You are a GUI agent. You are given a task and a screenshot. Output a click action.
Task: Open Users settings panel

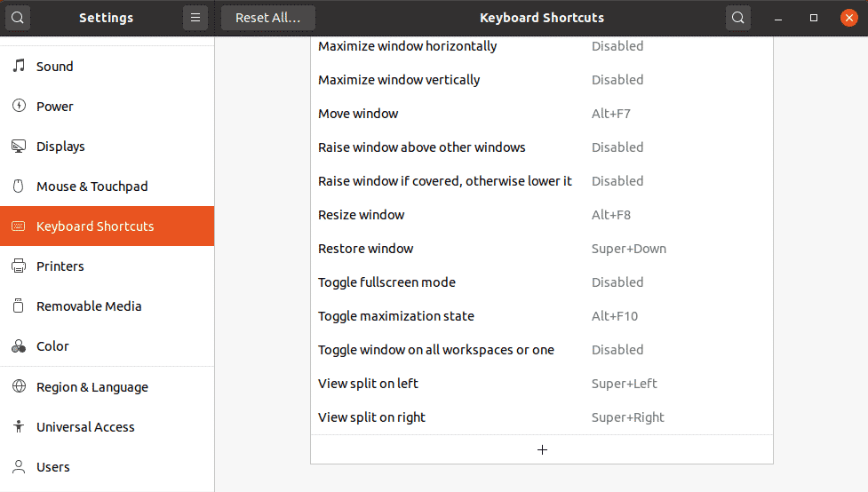coord(52,467)
